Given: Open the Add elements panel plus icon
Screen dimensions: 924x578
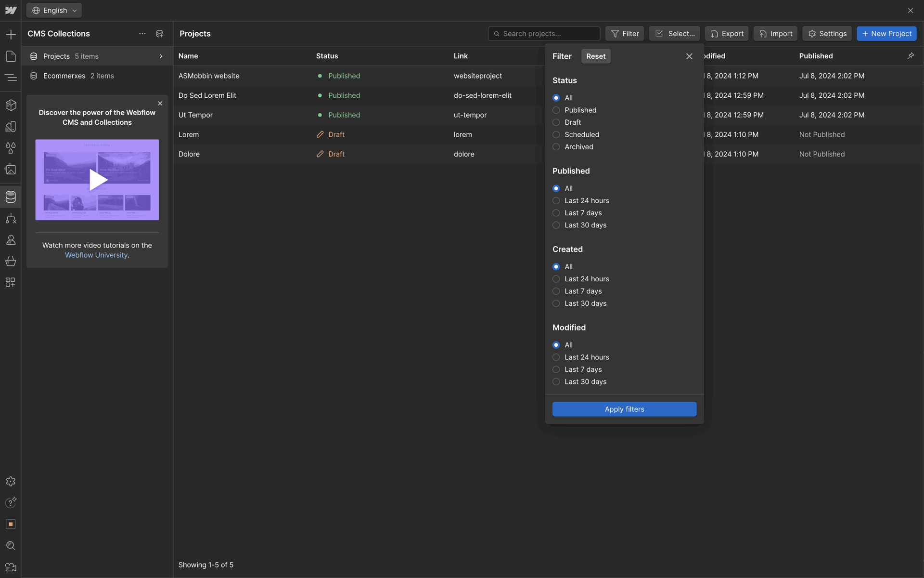Looking at the screenshot, I should tap(11, 34).
